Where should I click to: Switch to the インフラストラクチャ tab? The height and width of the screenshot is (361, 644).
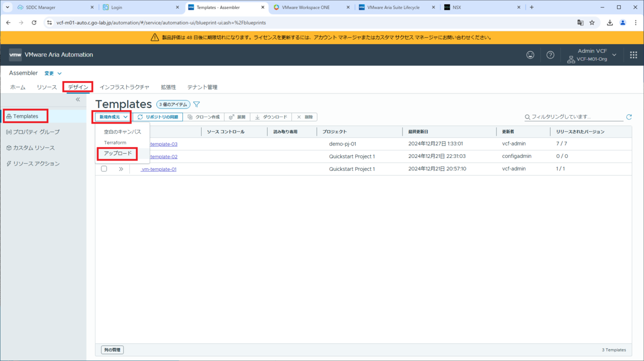click(x=125, y=87)
